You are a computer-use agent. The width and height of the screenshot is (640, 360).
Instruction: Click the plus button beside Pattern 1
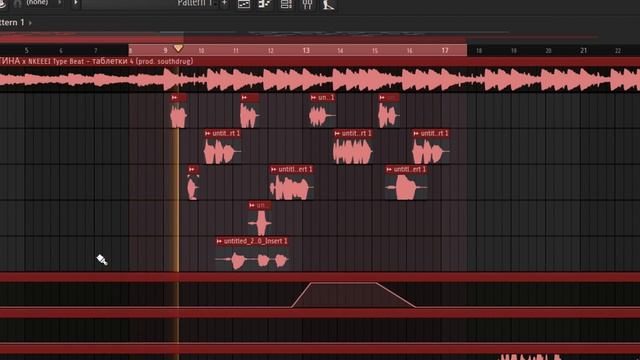tap(224, 3)
